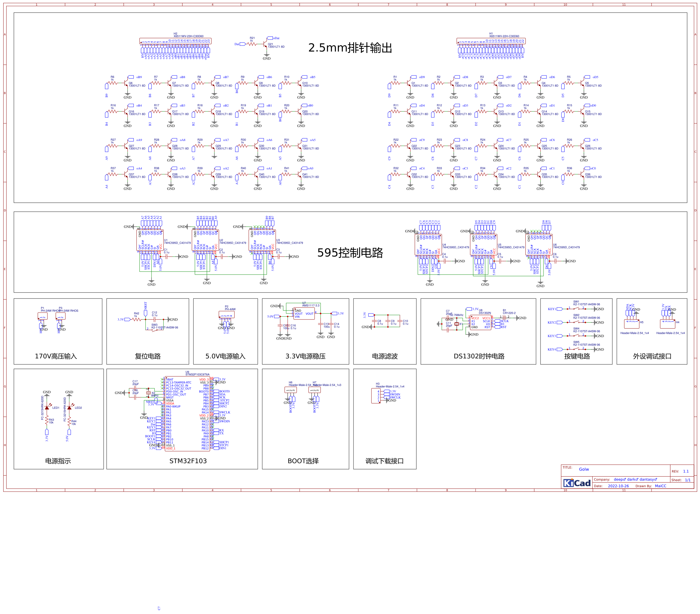This screenshot has height=614, width=700.
Task: Click transistor Q21 beside the Dat input
Action: [265, 44]
